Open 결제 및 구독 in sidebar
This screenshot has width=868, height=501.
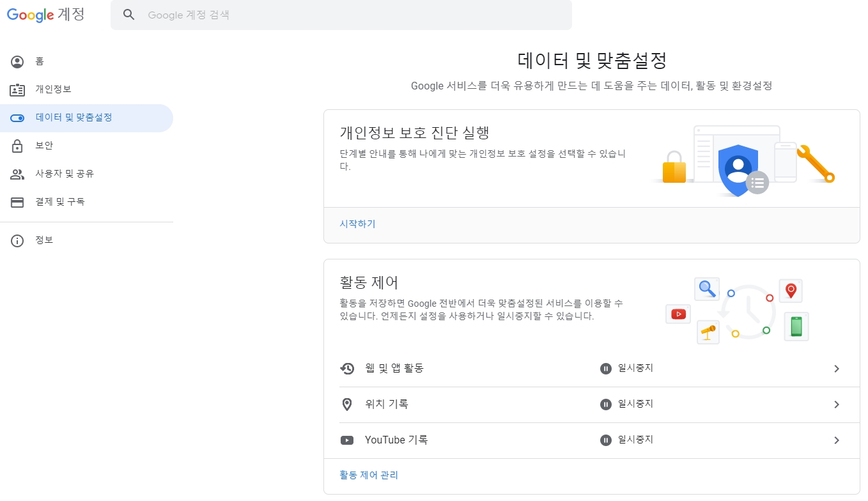[86, 203]
